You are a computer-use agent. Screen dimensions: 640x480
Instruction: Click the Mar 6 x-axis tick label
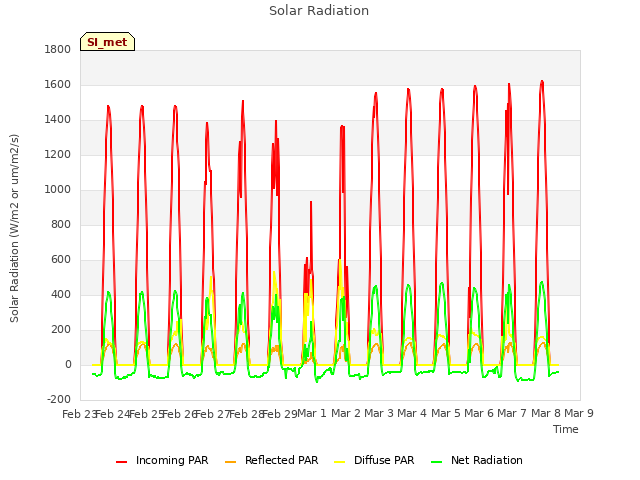click(x=479, y=413)
